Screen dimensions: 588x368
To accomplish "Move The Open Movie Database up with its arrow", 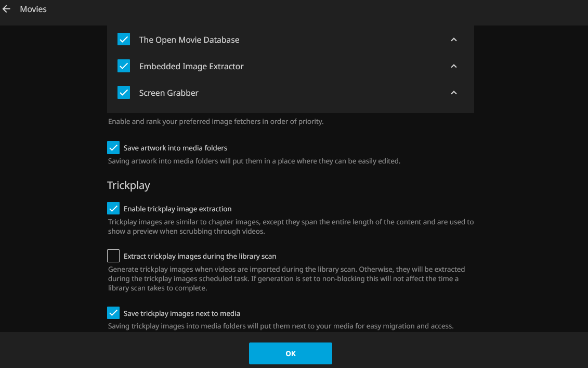I will [x=453, y=40].
